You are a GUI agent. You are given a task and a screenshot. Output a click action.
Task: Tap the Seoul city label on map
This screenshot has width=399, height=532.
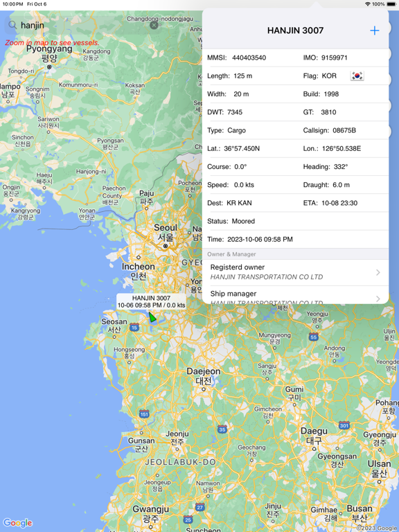coord(166,232)
